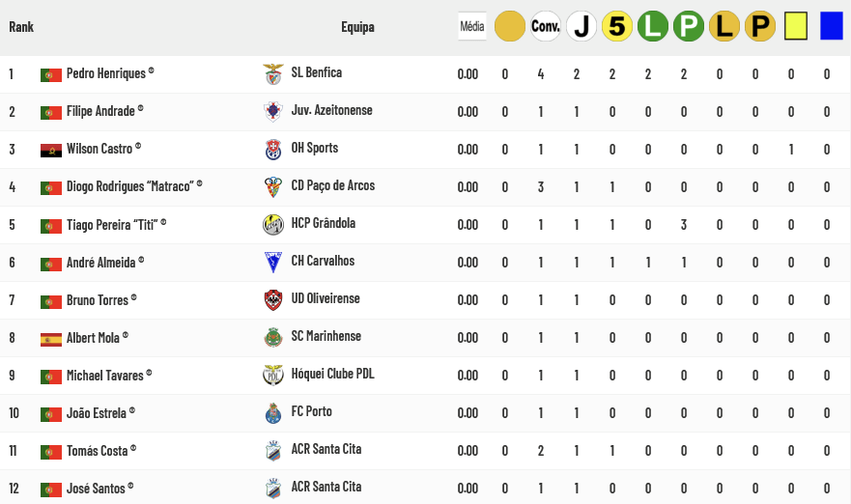Image resolution: width=851 pixels, height=504 pixels.
Task: Open Pedro Henriques player profile
Action: [106, 73]
